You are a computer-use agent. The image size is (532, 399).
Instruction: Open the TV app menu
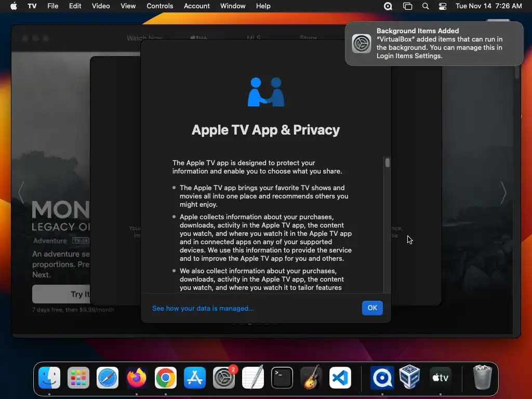point(32,6)
